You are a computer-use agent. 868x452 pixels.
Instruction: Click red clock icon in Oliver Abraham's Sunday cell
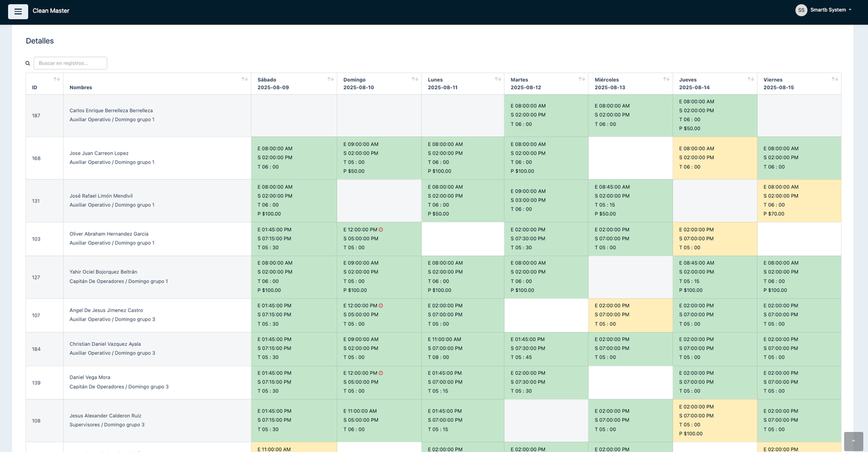click(381, 230)
